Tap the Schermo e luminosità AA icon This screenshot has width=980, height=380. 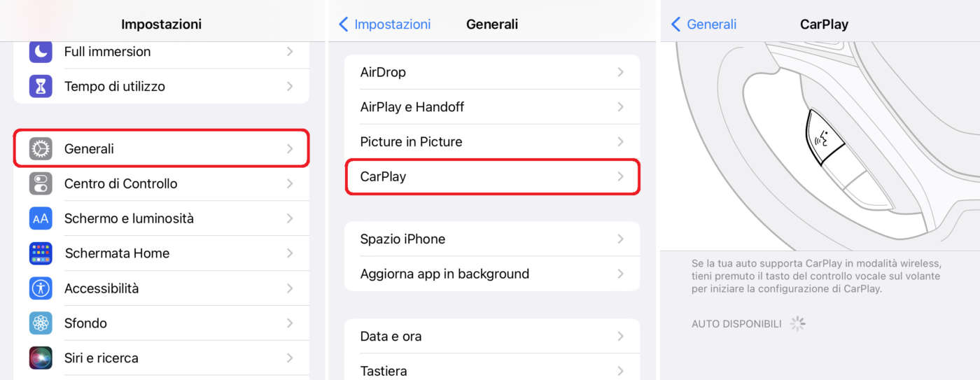(41, 218)
